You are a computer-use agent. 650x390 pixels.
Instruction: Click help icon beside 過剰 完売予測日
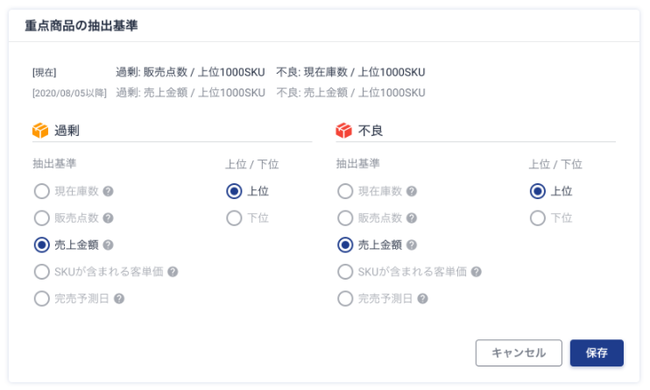pyautogui.click(x=119, y=299)
